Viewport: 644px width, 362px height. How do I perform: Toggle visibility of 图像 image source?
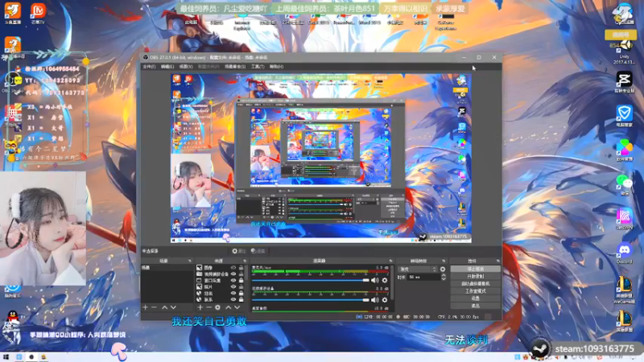(233, 268)
